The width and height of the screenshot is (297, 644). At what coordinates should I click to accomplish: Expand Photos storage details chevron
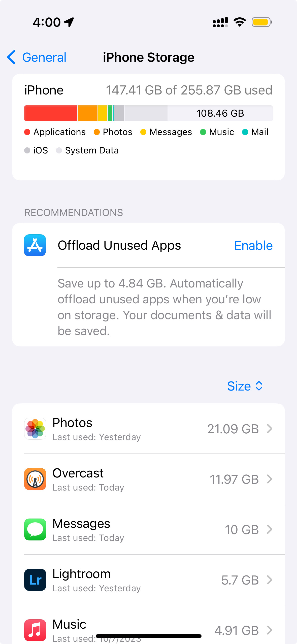click(x=270, y=429)
